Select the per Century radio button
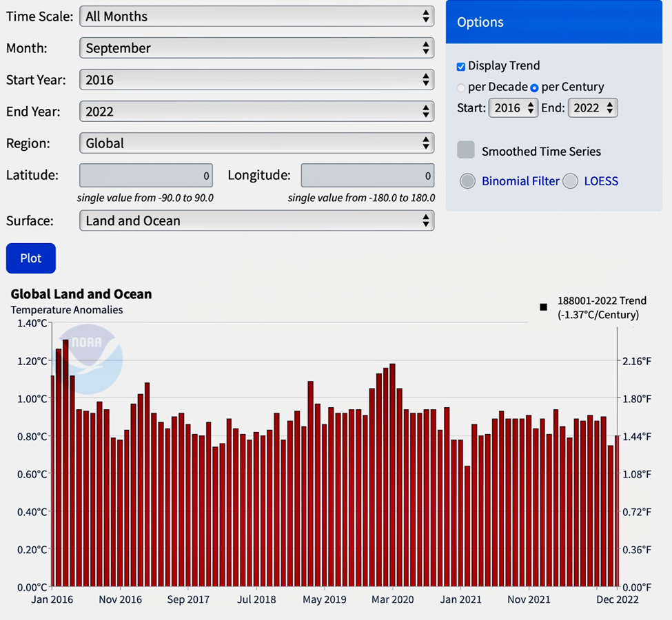 [534, 87]
